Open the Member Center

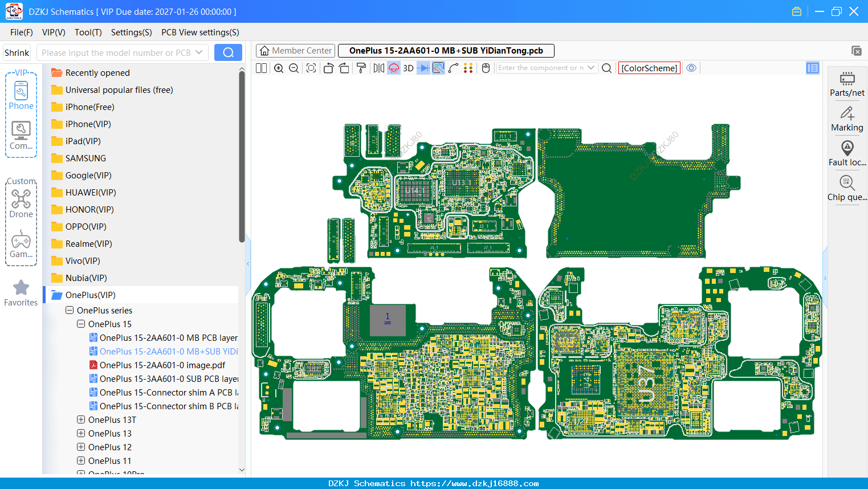(x=295, y=51)
